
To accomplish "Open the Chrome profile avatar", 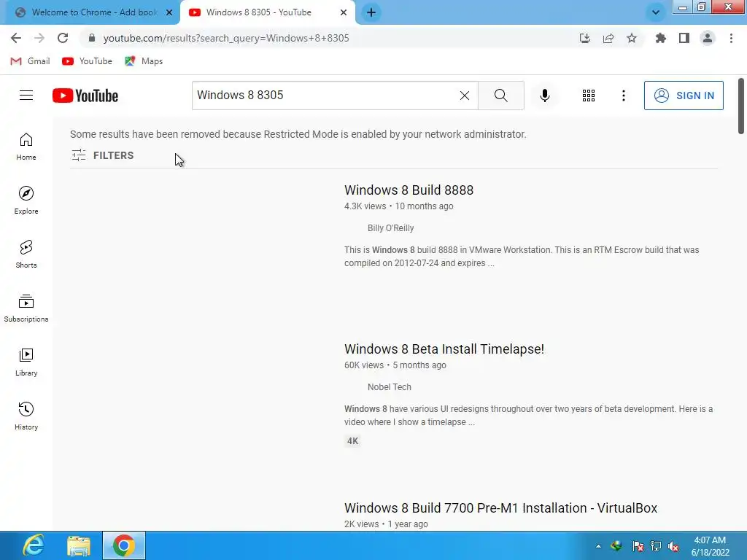I will tap(708, 38).
